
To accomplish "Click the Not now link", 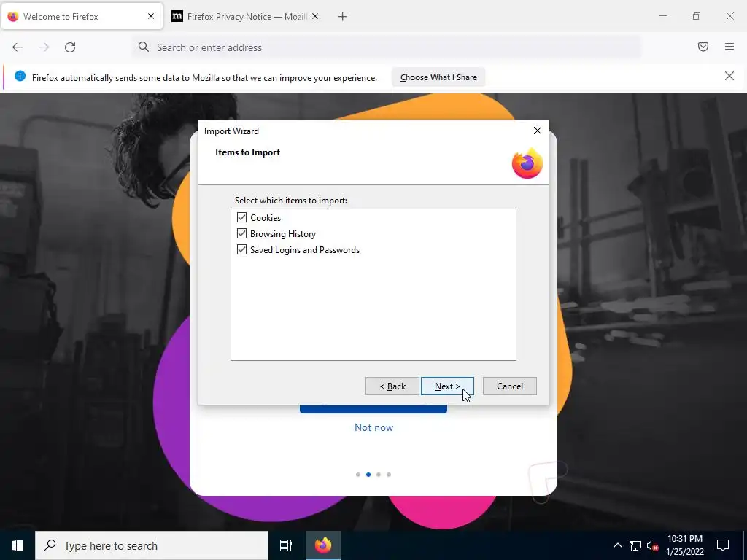I will click(x=374, y=427).
